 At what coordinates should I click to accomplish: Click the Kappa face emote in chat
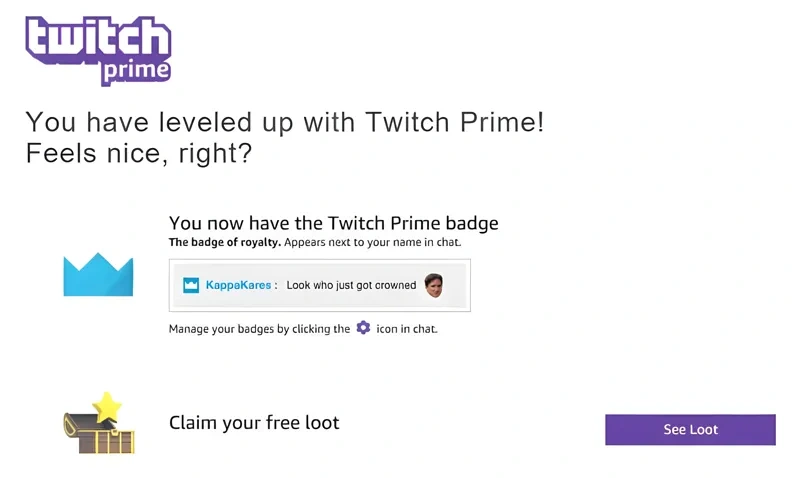point(434,285)
